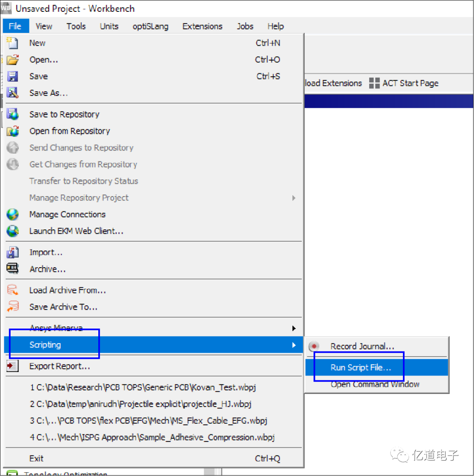This screenshot has height=476, width=474.
Task: Expand the Scripting submenu arrow
Action: pos(294,345)
